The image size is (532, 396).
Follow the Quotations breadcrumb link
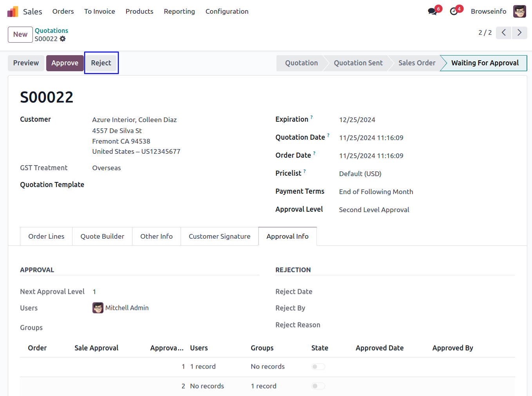(51, 31)
